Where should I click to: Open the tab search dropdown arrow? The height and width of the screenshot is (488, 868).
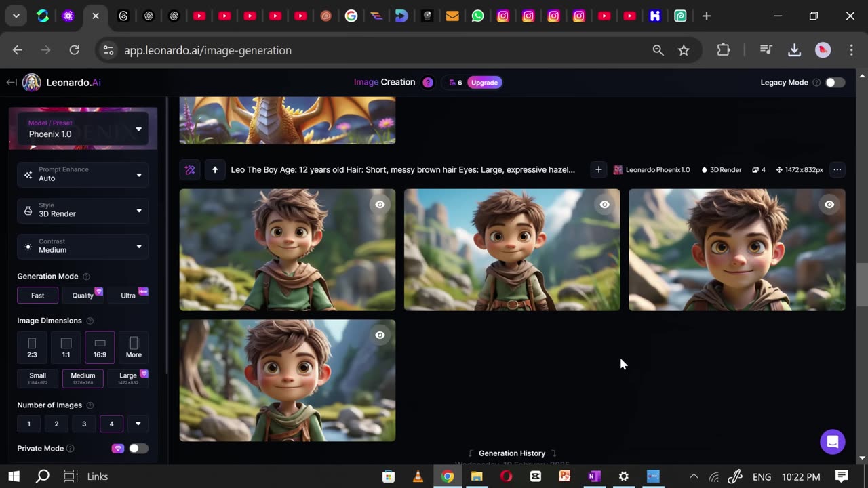[x=16, y=16]
